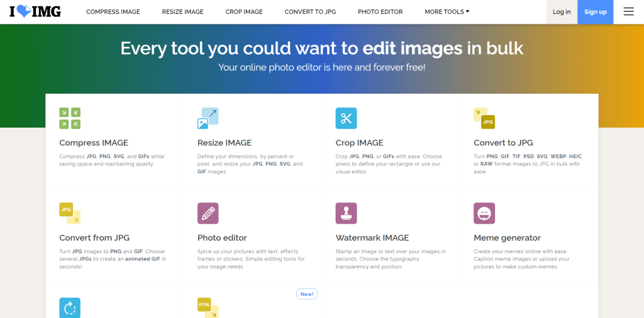Open PHOTO EDITOR in top navigation
644x318 pixels.
[380, 12]
